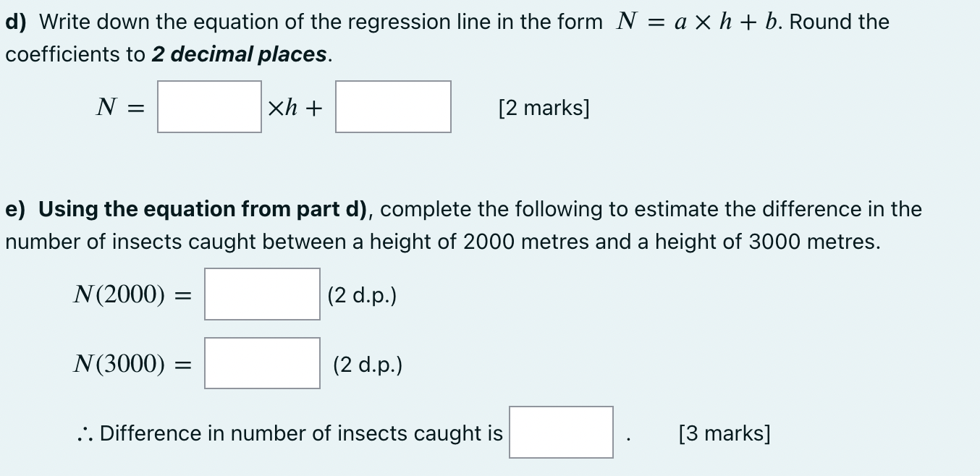Viewport: 980px width, 476px height.
Task: Click the coefficient b input box
Action: 393,107
